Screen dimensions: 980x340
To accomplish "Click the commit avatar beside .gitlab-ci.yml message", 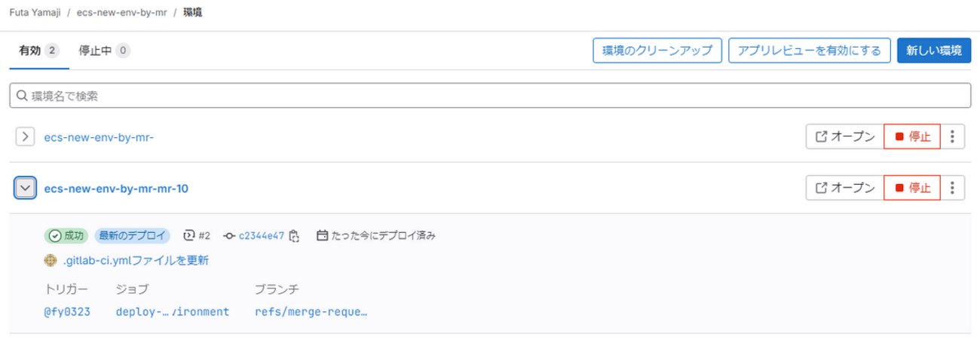I will point(51,261).
